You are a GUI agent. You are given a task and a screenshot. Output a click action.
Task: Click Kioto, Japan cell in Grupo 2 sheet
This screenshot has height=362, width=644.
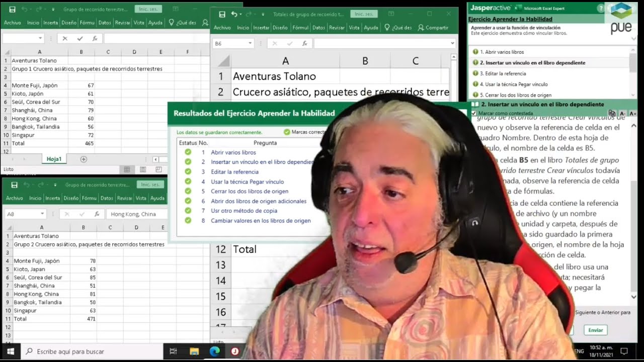[x=42, y=269]
